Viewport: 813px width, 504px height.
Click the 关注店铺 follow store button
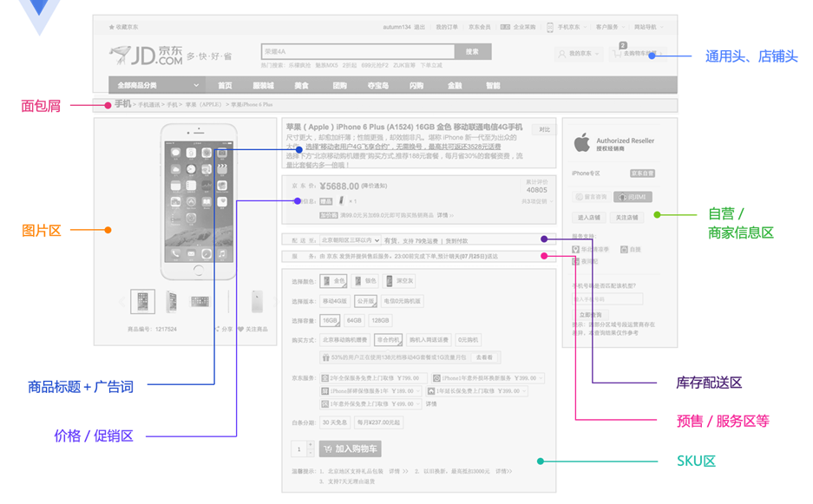(x=626, y=217)
